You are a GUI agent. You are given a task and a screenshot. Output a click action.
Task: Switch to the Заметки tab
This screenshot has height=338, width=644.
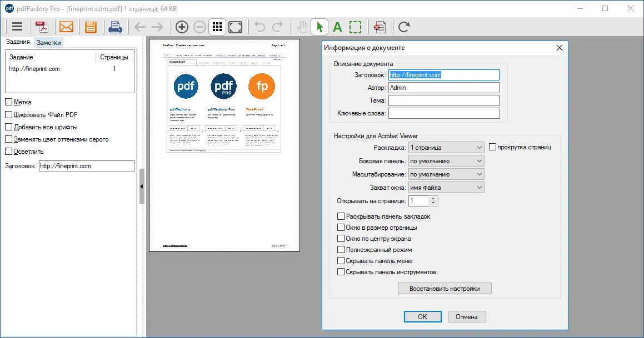[x=49, y=42]
